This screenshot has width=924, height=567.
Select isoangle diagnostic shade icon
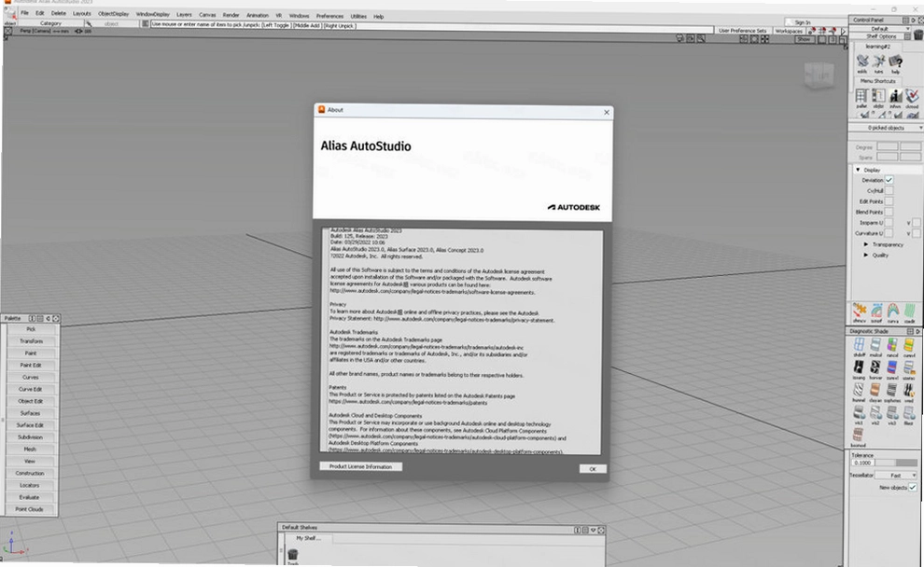[859, 369]
